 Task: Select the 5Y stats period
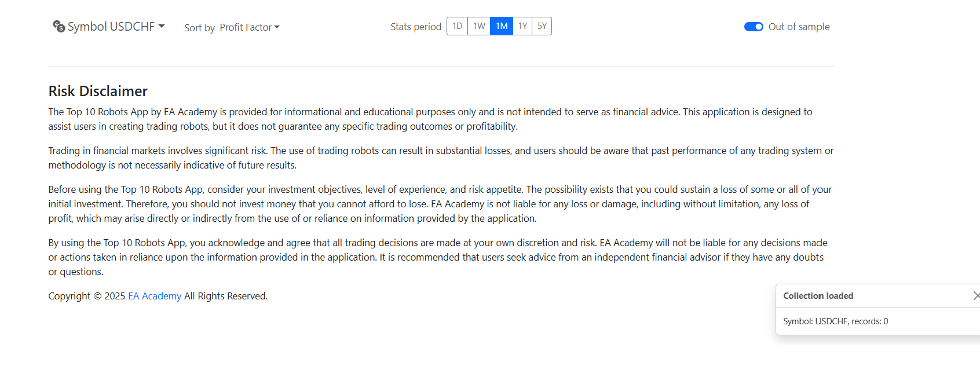[x=542, y=26]
